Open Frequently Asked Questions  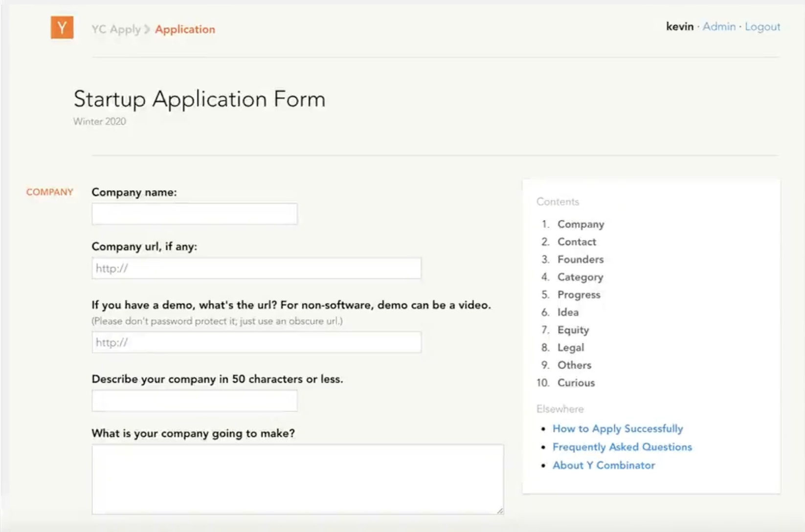(622, 446)
